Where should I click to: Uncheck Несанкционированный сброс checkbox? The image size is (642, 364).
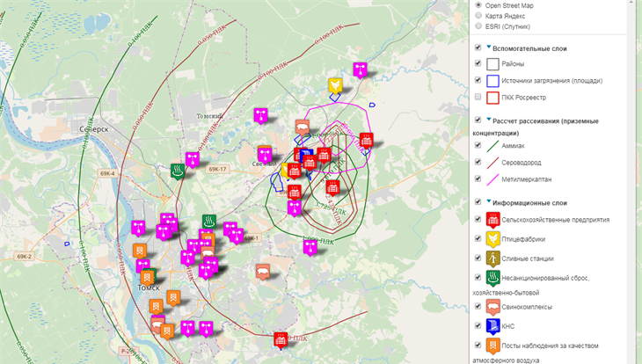478,277
